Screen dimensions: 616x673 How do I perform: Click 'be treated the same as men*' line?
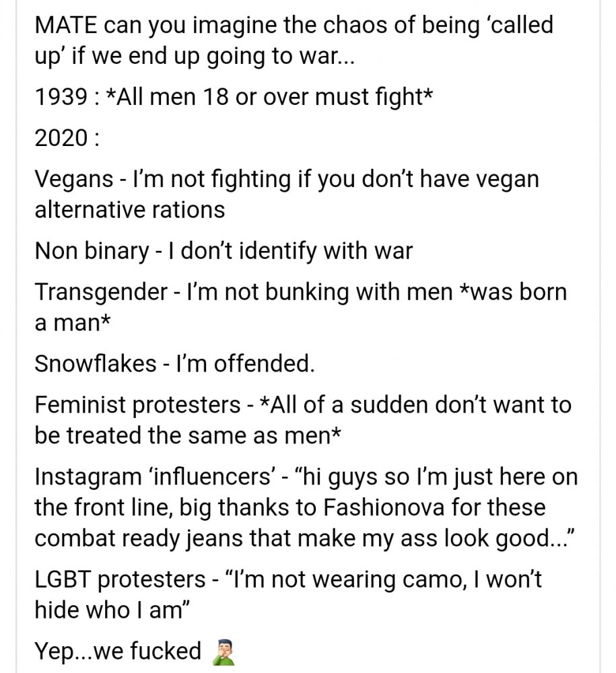(188, 435)
